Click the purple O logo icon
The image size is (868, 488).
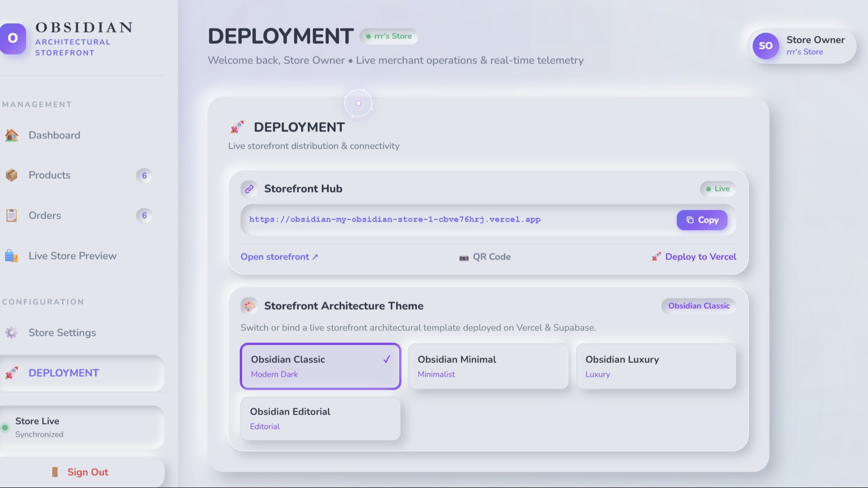tap(13, 38)
